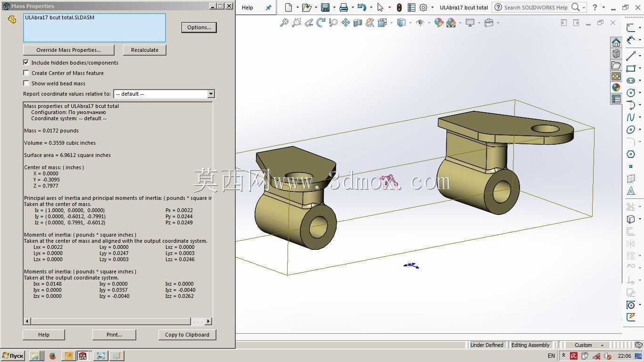Expand the Options gear dropdown arrow

pyautogui.click(x=432, y=8)
